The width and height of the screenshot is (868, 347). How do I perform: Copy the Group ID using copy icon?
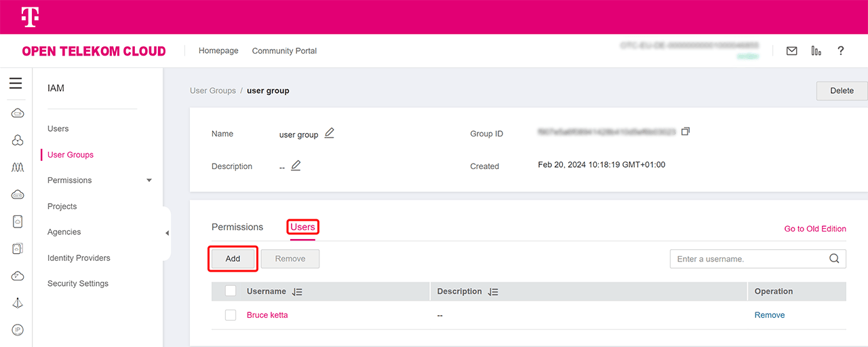pos(686,131)
